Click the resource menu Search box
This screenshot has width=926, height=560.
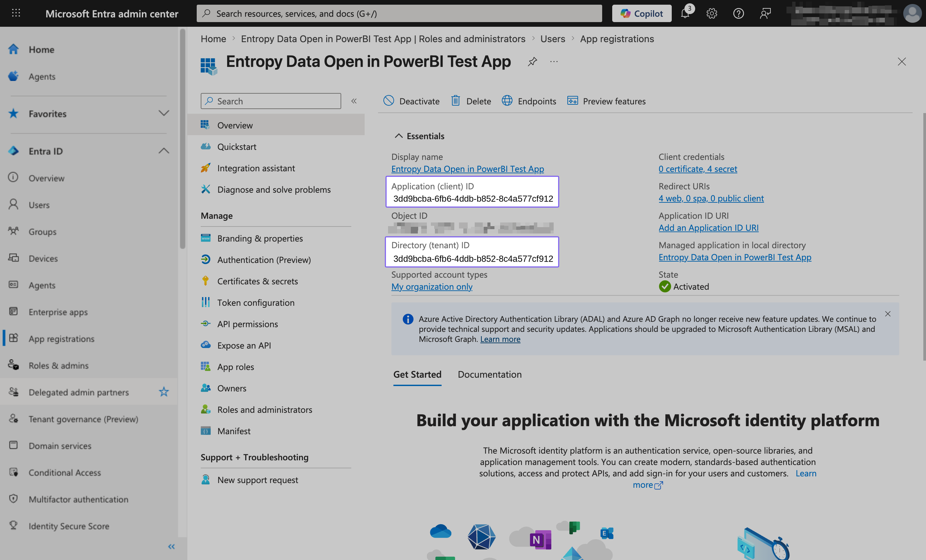point(271,101)
